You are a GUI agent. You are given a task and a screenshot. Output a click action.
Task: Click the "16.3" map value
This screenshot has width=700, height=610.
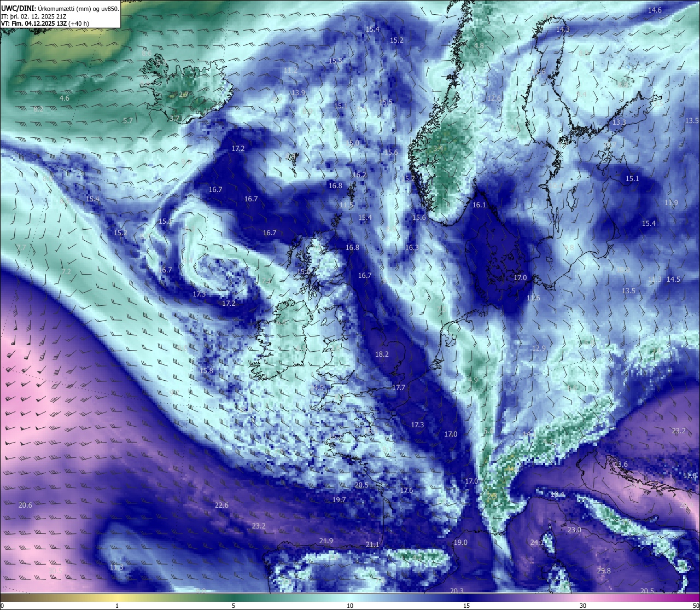(x=412, y=248)
